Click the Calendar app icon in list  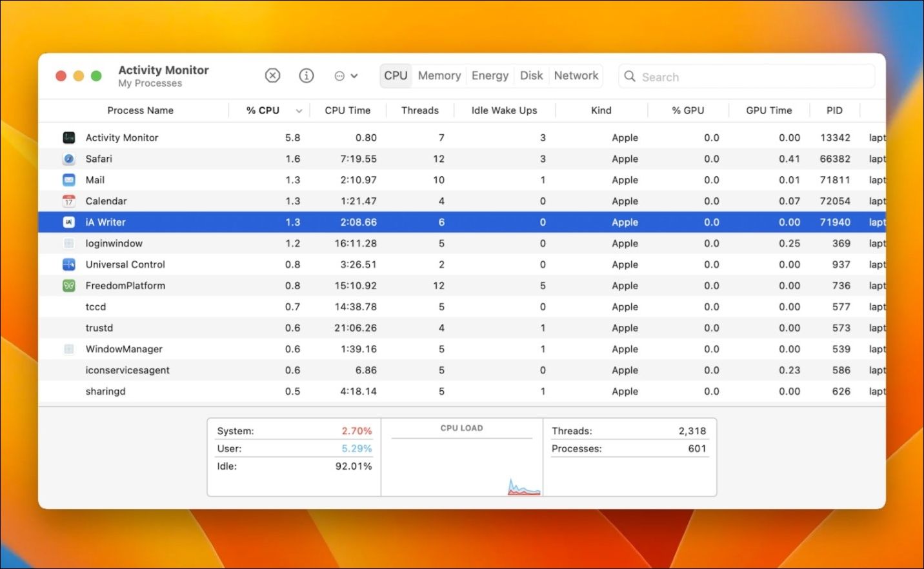(x=69, y=201)
